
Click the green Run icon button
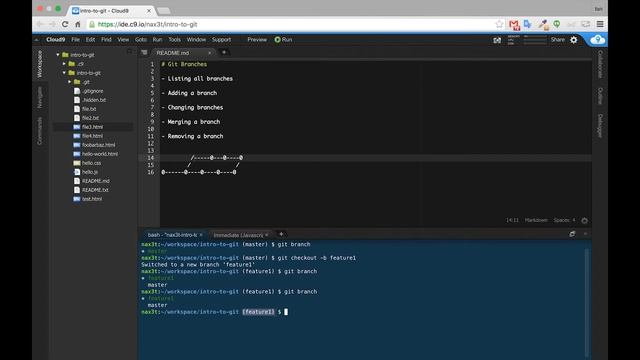click(x=278, y=40)
